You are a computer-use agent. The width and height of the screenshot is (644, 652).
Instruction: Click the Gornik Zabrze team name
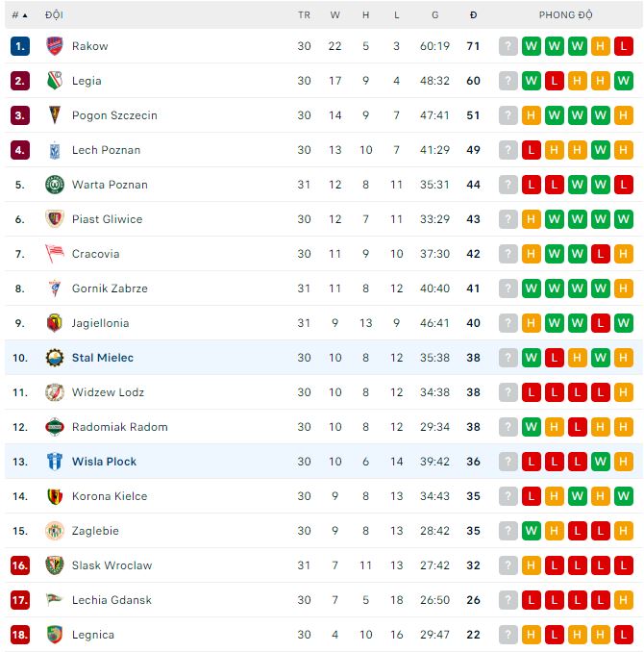pos(110,288)
